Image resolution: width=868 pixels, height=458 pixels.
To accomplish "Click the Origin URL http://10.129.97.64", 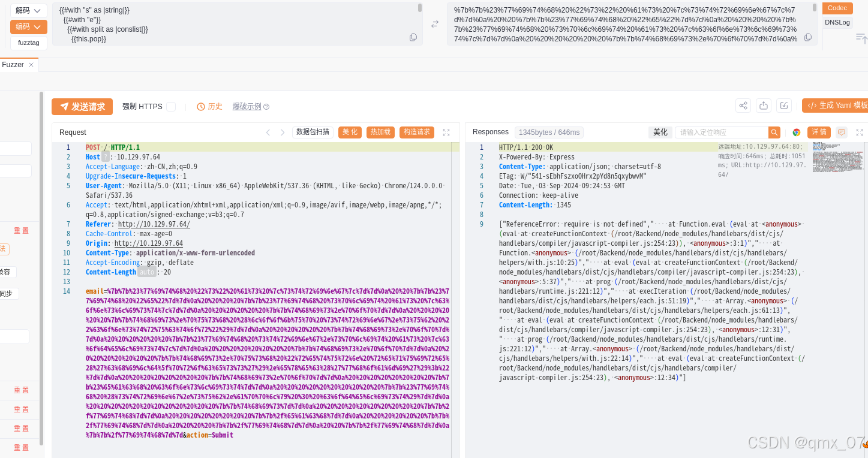I will tap(149, 243).
